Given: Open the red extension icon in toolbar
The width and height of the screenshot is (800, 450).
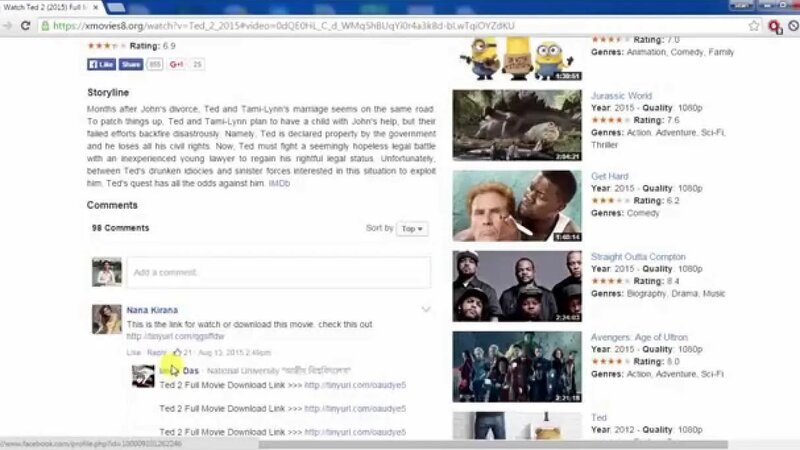Looking at the screenshot, I should click(775, 27).
